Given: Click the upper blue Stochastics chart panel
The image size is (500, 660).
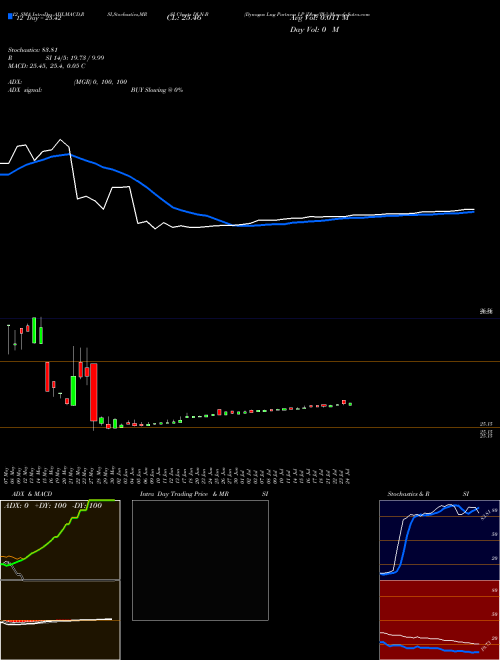Looking at the screenshot, I should 439,540.
